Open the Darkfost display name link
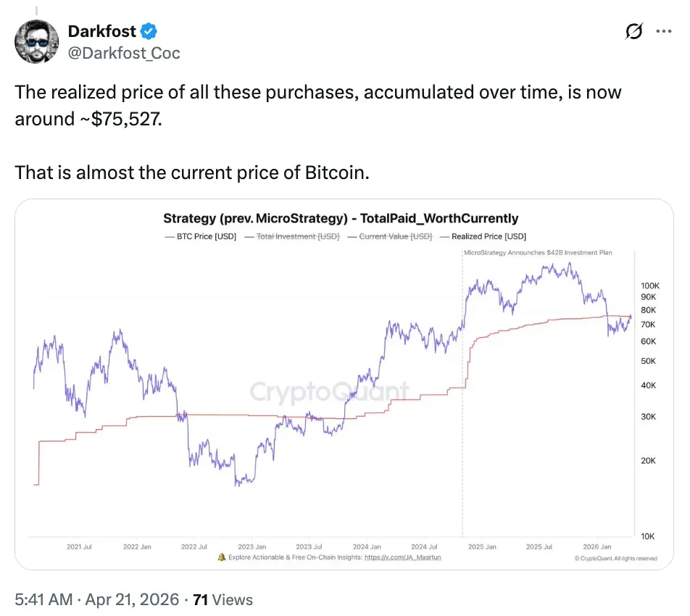The image size is (690, 616). [102, 31]
